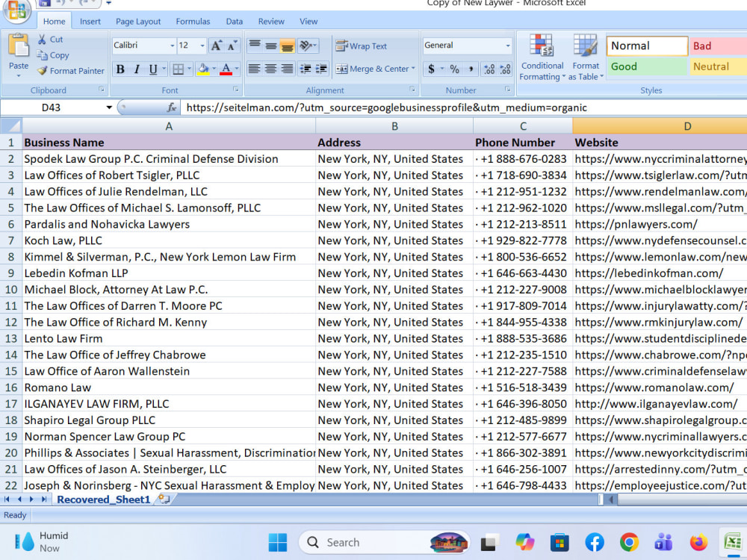Open Facebook from taskbar
Screen dimensions: 747x560
click(594, 542)
